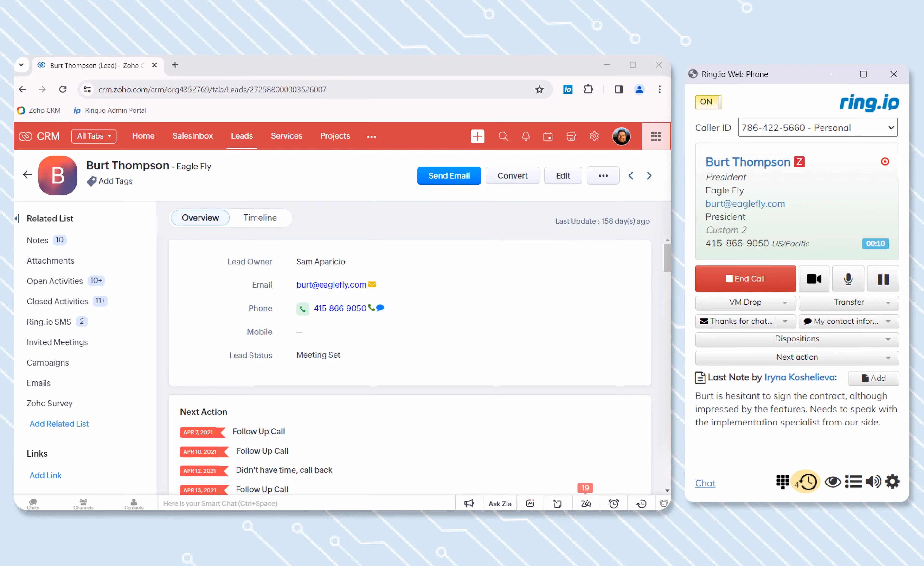
Task: Toggle the eye icon in Ring.io footer
Action: [833, 482]
